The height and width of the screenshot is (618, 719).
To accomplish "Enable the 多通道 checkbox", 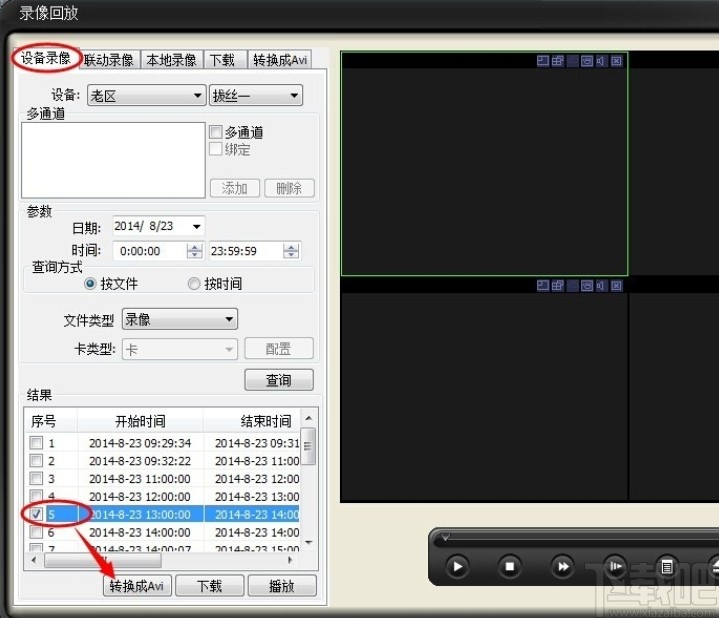I will [x=216, y=132].
